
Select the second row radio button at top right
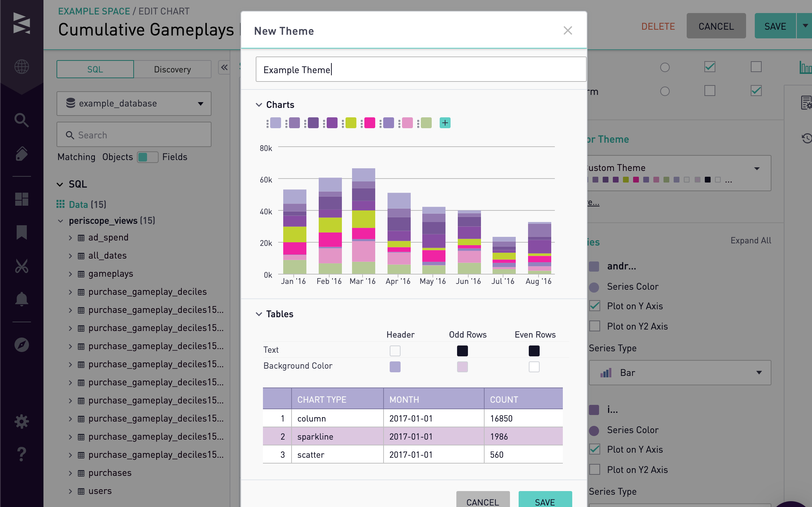(665, 91)
